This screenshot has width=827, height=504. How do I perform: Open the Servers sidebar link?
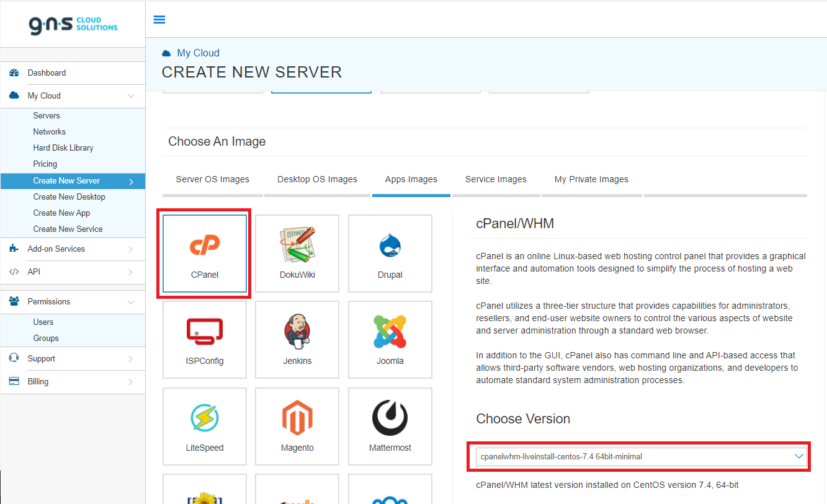(x=47, y=115)
